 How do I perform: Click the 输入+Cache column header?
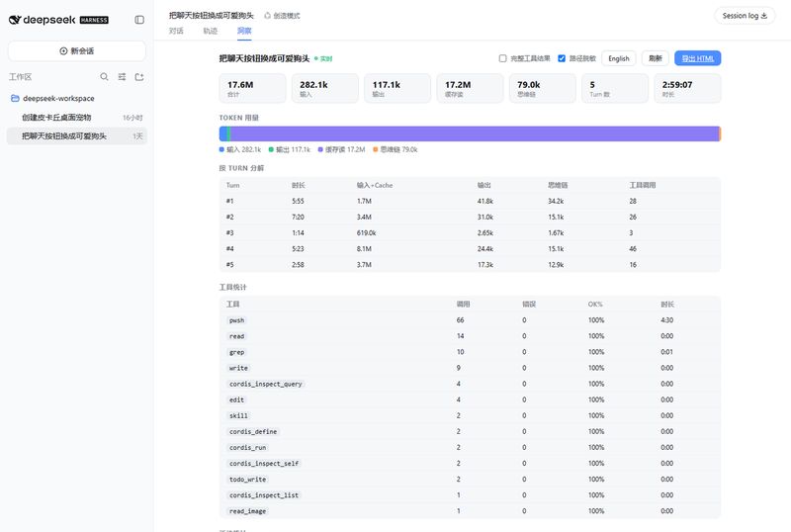(375, 185)
